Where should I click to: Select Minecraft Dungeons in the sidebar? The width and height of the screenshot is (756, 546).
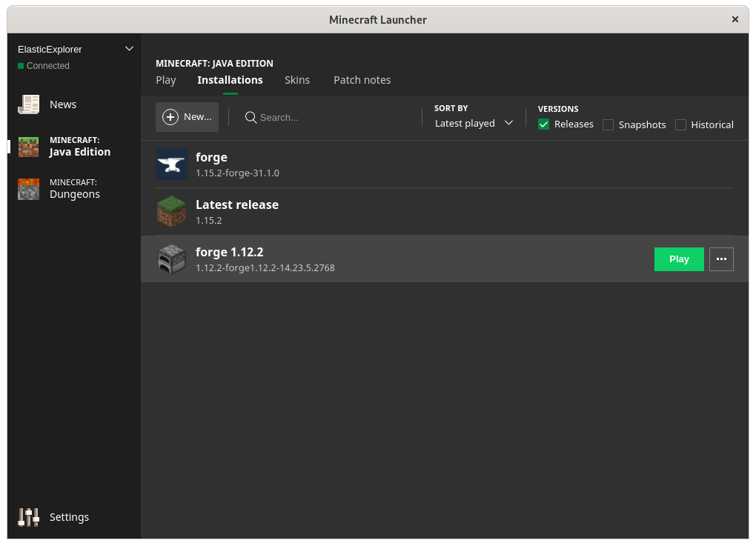coord(75,189)
